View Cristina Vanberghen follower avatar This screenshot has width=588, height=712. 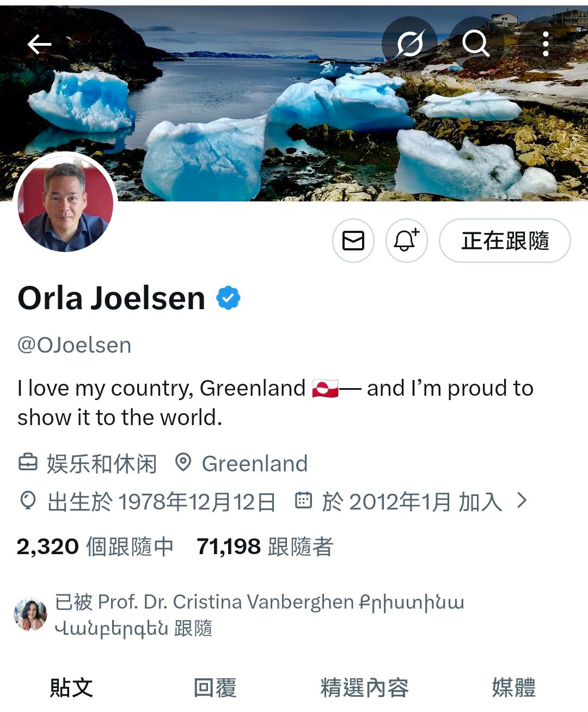point(30,615)
